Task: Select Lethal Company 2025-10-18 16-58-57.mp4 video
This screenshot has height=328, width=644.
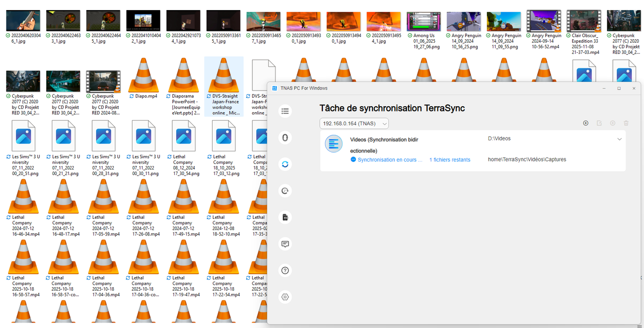Action: [23, 268]
